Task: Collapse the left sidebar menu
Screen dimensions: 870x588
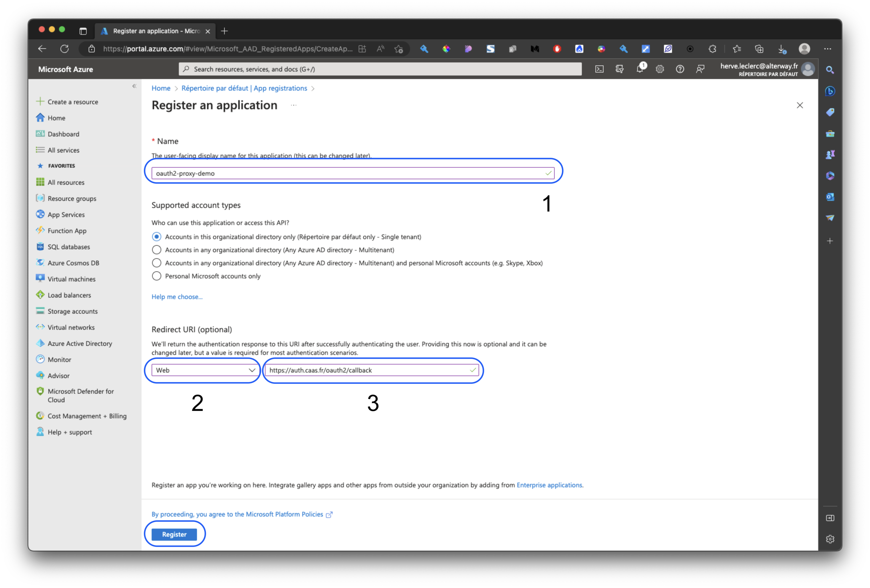Action: coord(135,86)
